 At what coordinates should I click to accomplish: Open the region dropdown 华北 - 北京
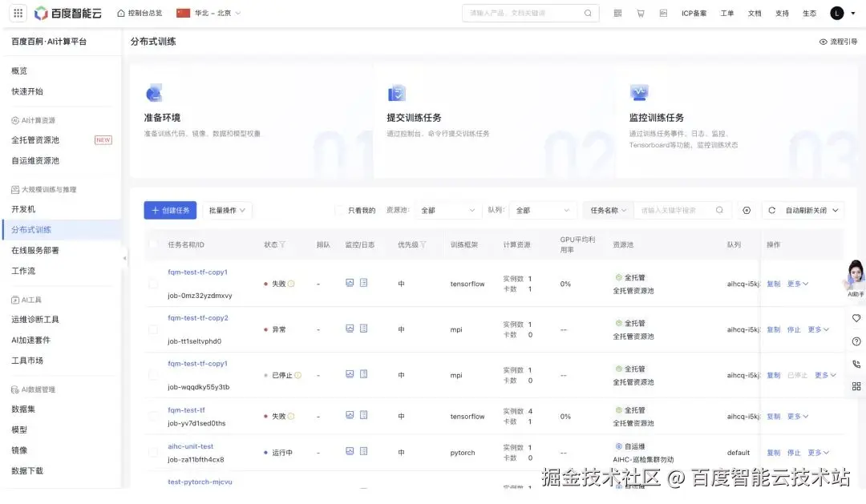(x=208, y=13)
